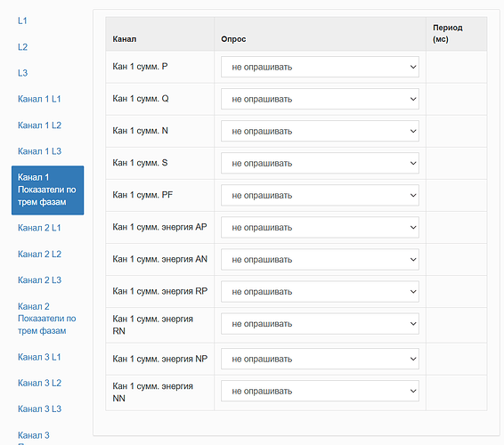504x445 pixels.
Task: Expand polling dropdown for Кан 1 сумм. N
Action: pyautogui.click(x=320, y=131)
